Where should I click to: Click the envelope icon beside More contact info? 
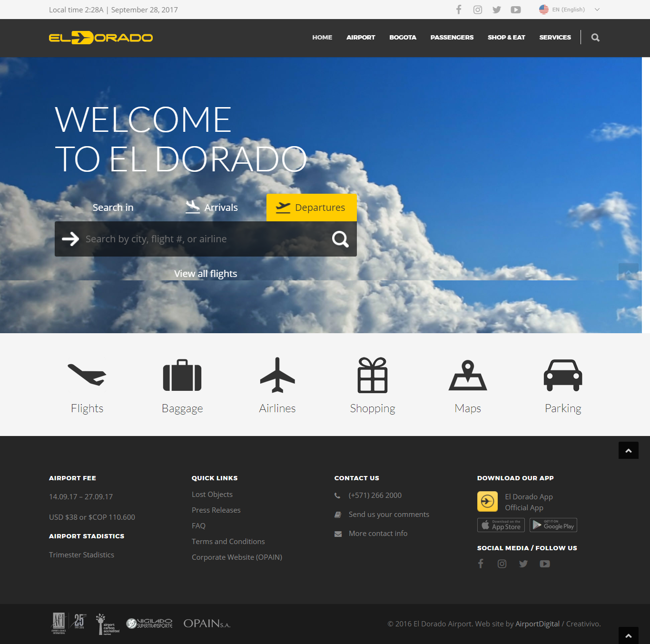point(338,534)
